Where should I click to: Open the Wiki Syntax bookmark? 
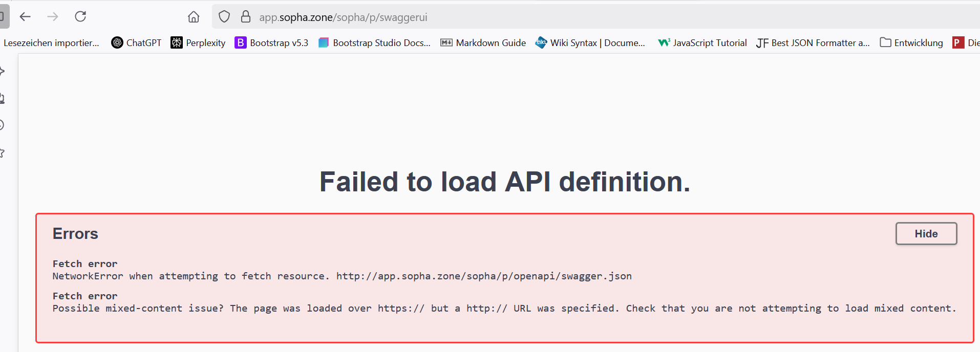(x=590, y=43)
